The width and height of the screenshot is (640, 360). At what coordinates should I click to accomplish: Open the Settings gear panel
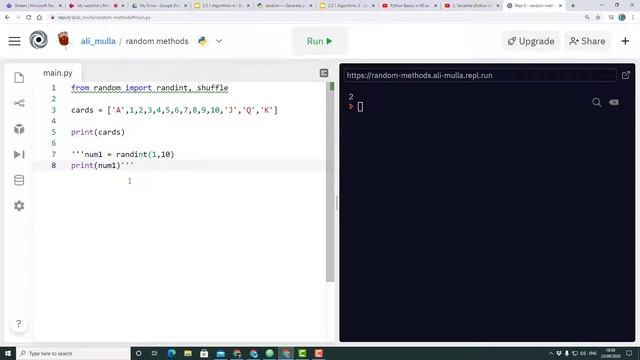pos(19,206)
